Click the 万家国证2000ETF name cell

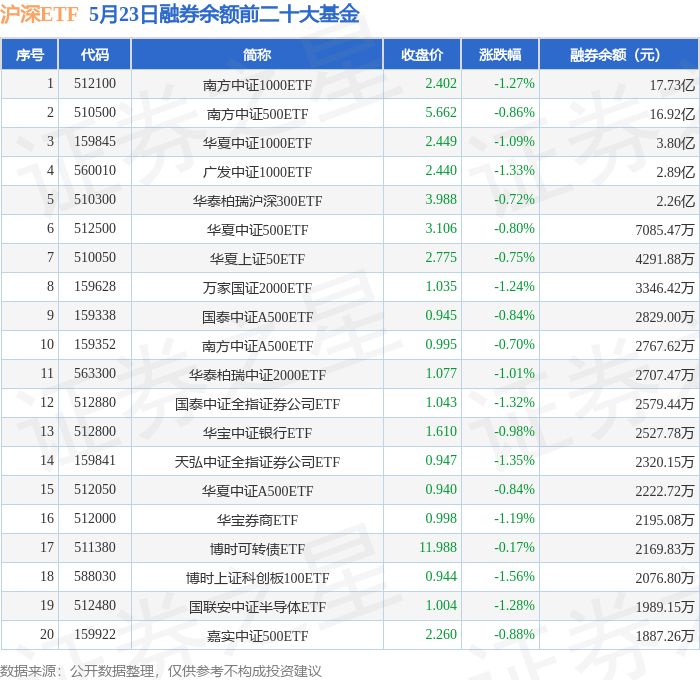[x=257, y=288]
